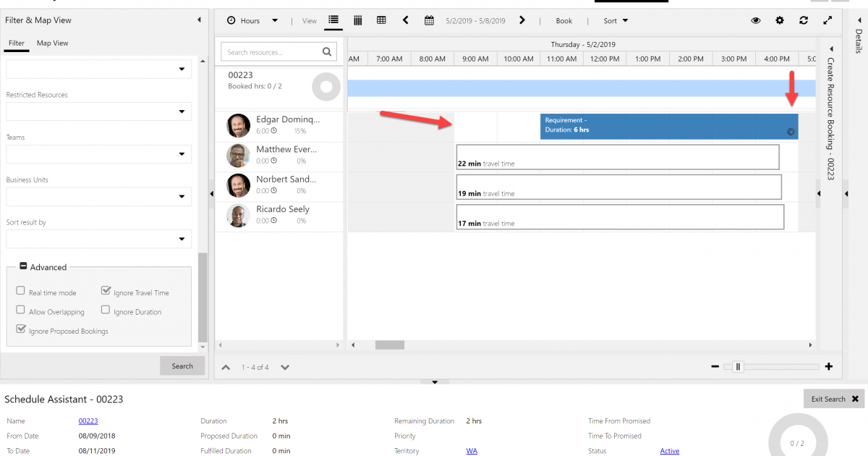Open the Details side panel
This screenshot has width=868, height=456.
pyautogui.click(x=857, y=43)
